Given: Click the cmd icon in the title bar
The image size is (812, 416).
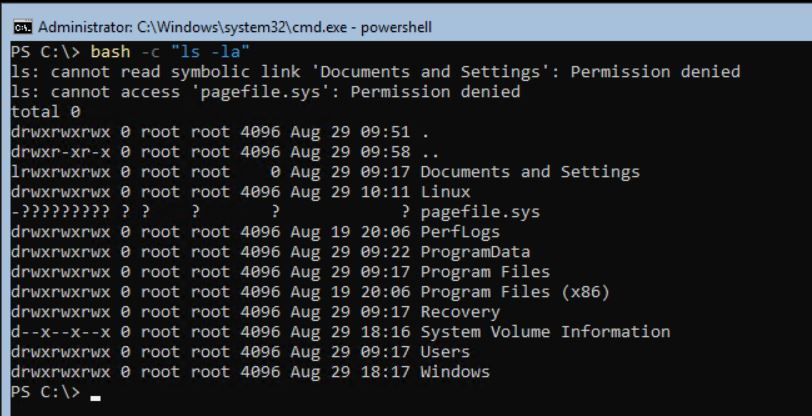Looking at the screenshot, I should [19, 27].
